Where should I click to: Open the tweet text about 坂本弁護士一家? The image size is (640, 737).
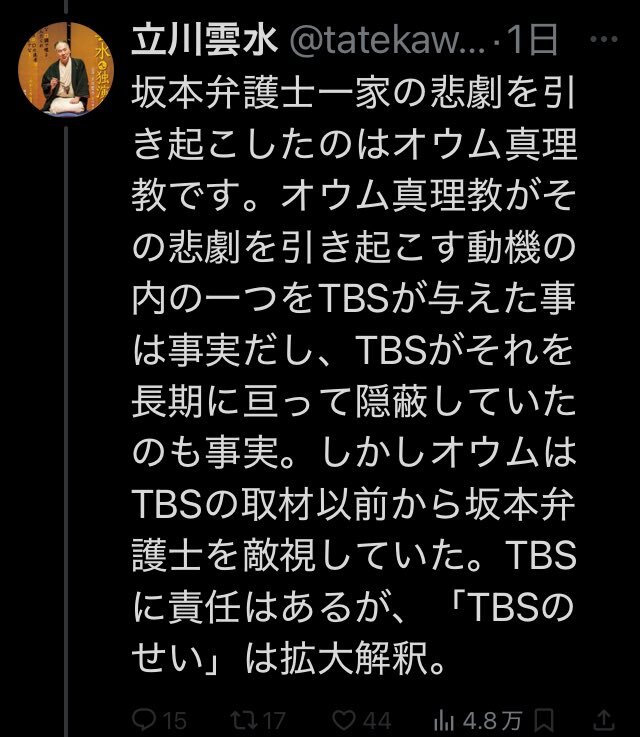(354, 375)
